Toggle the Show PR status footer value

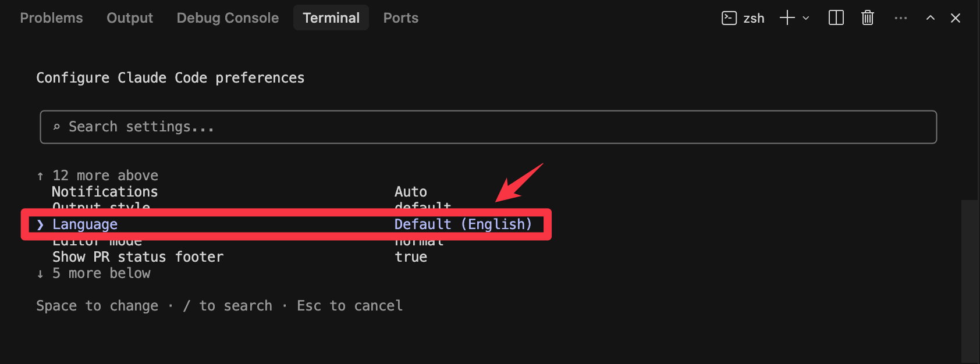(411, 257)
